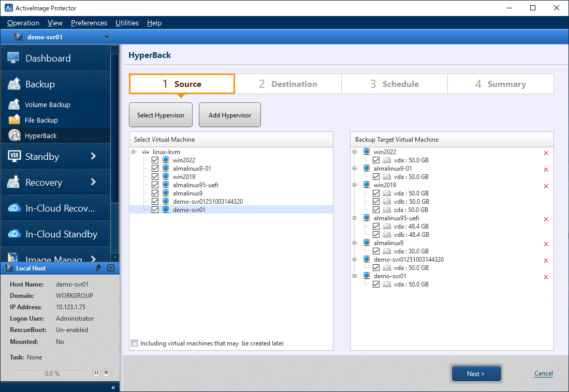Screen dimensions: 569x392
Task: Click the pin icon in Local Host panel
Action: click(x=98, y=268)
